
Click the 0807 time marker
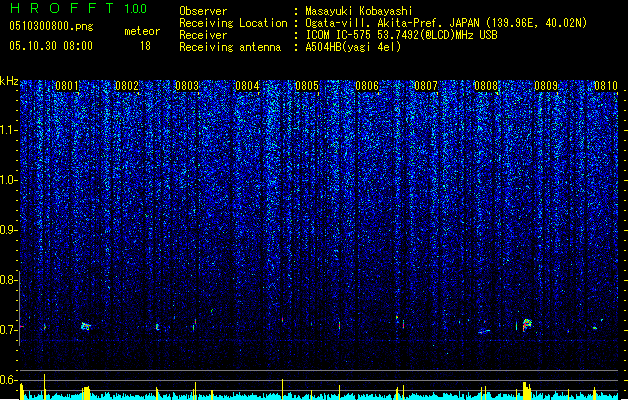(426, 86)
